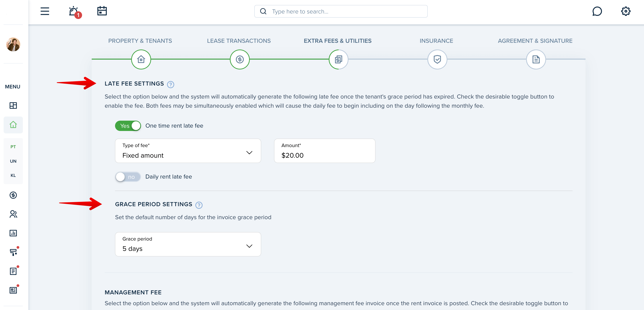
Task: Focus the search input box
Action: pos(341,11)
